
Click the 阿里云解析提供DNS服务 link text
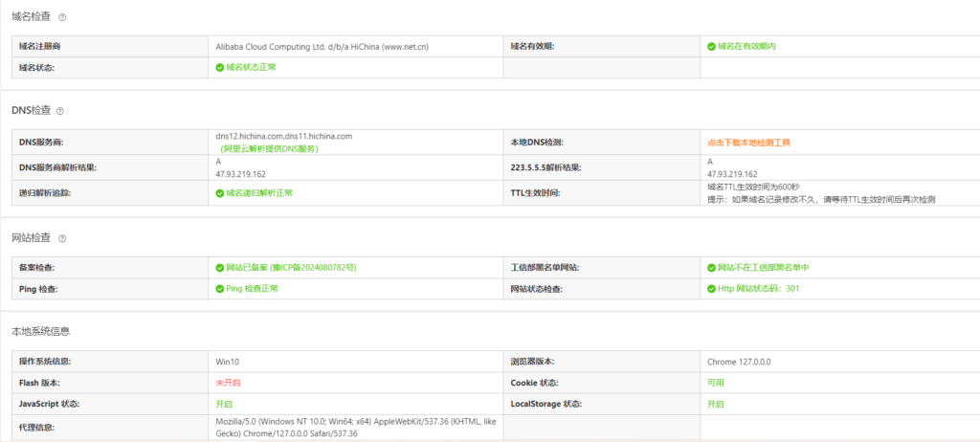pos(269,149)
